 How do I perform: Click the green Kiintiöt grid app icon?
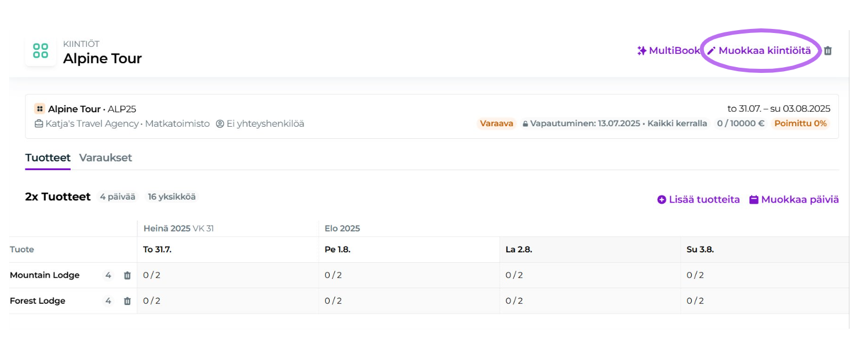pyautogui.click(x=41, y=51)
